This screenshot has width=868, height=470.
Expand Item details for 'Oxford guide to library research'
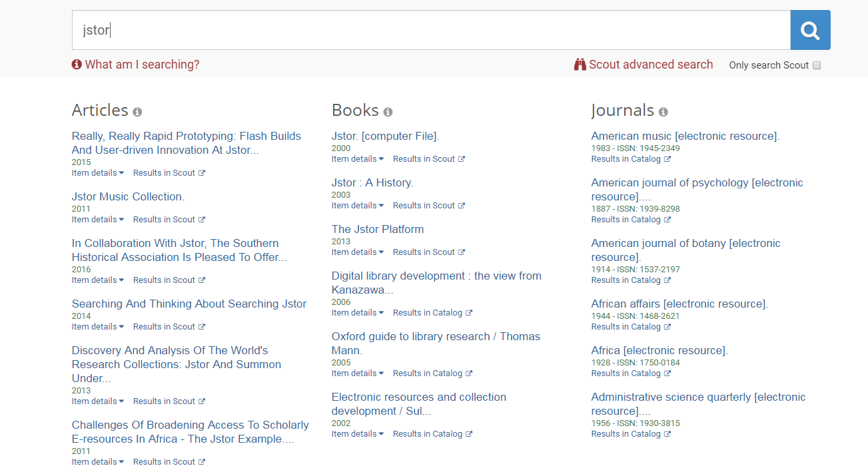pyautogui.click(x=358, y=373)
